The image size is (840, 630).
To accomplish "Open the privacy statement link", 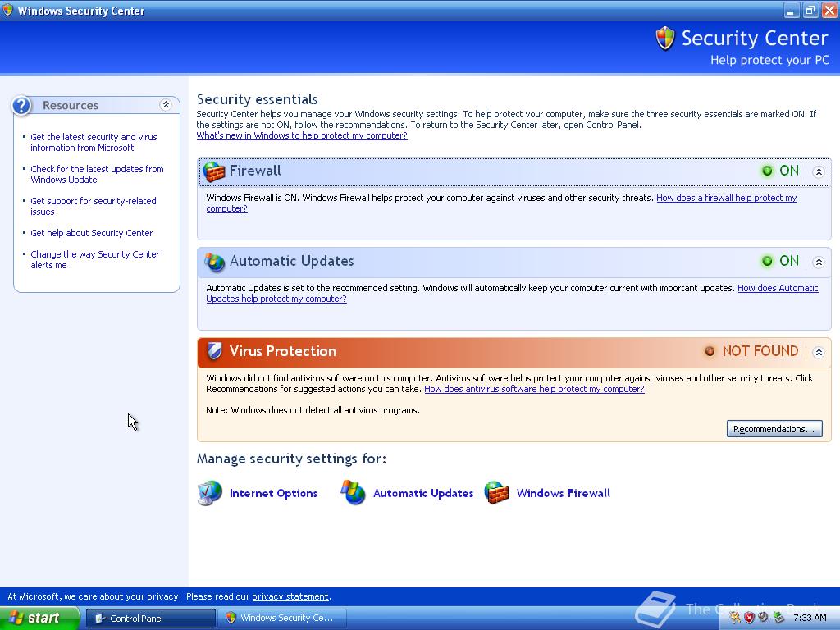I will click(290, 596).
